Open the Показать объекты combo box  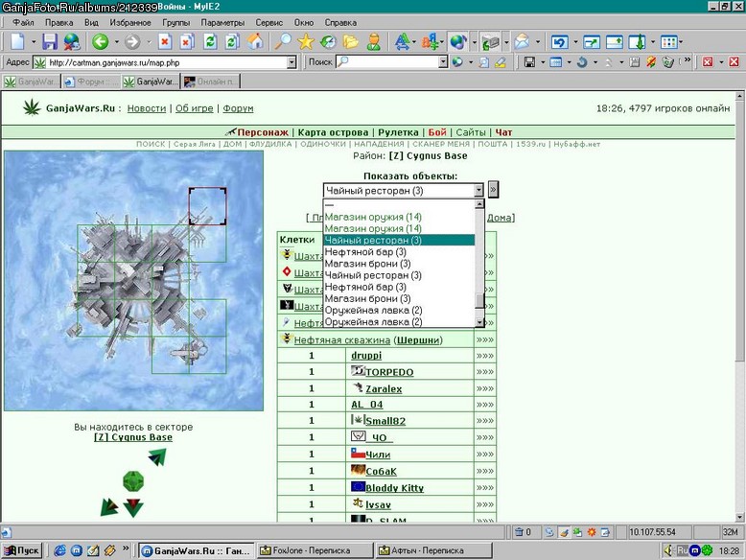pos(403,190)
